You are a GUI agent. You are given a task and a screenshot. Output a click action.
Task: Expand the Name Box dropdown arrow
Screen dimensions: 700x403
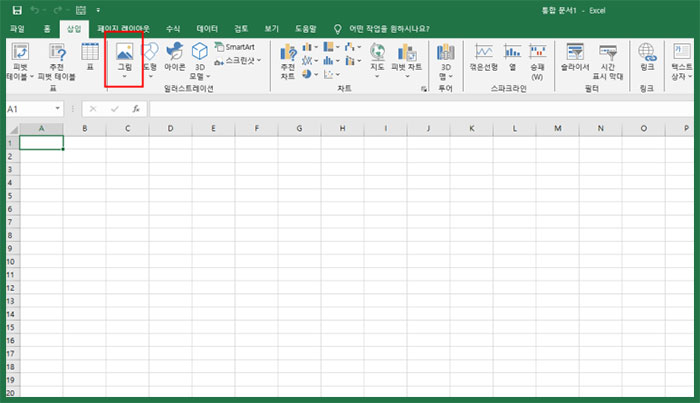point(58,108)
